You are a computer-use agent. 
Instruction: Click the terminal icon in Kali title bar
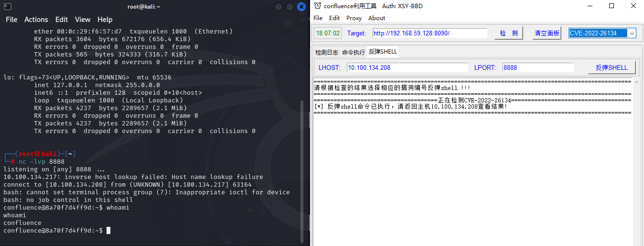7,6
